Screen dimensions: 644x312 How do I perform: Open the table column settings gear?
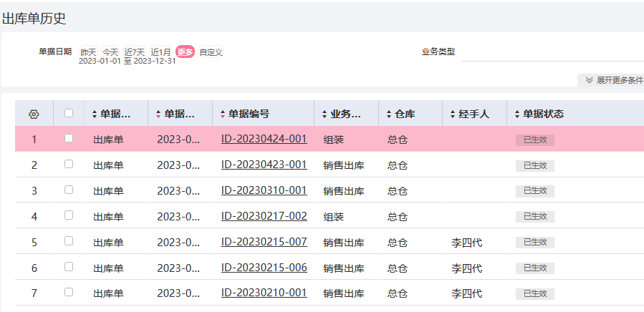[x=34, y=114]
